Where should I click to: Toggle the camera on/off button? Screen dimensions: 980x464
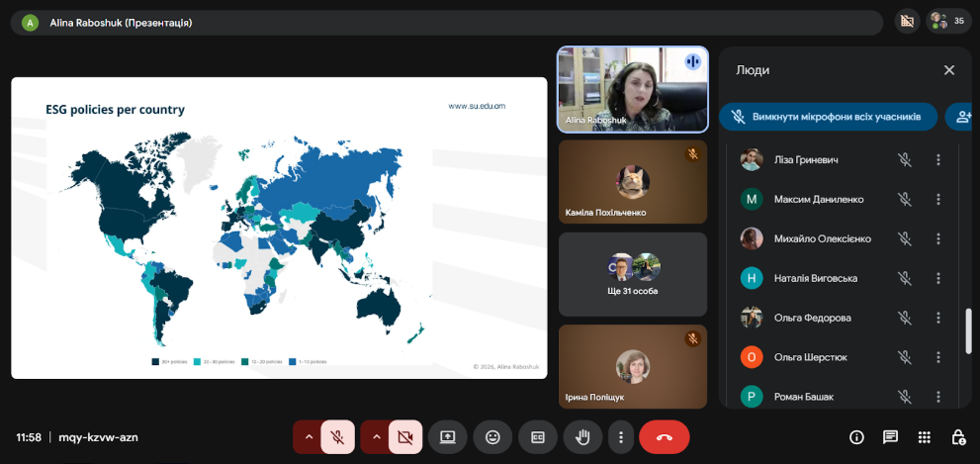point(404,436)
